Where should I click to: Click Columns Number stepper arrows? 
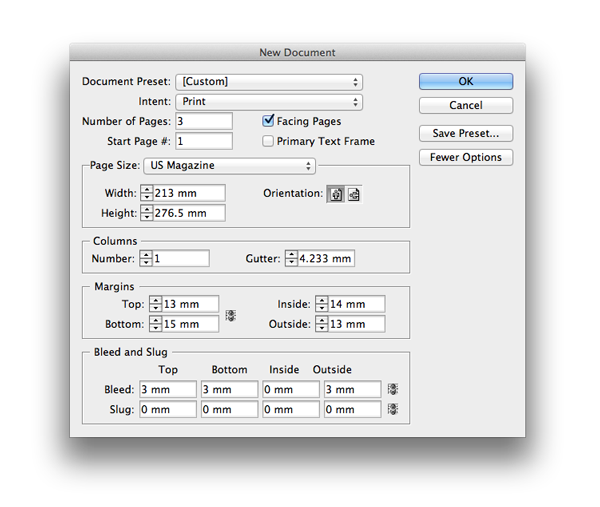(x=146, y=258)
